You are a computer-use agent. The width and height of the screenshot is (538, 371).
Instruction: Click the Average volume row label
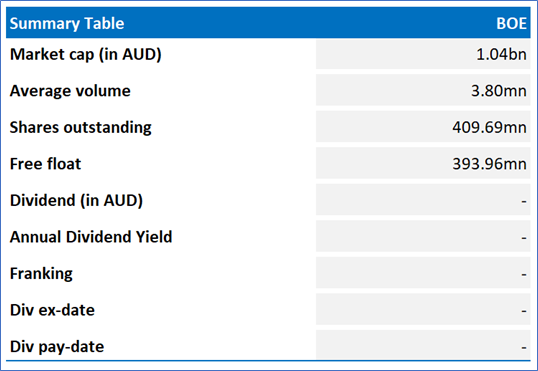click(x=70, y=91)
